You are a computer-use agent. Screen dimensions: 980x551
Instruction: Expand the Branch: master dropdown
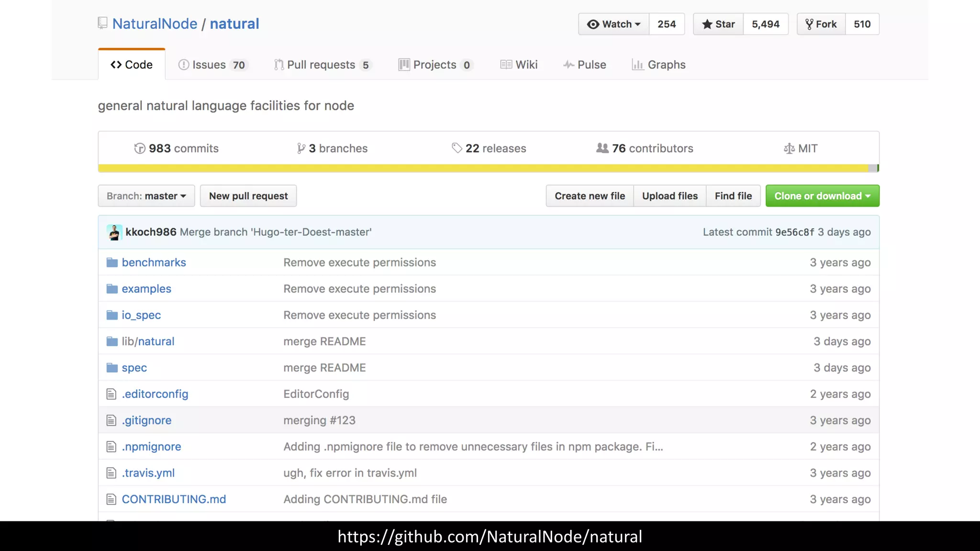coord(146,196)
